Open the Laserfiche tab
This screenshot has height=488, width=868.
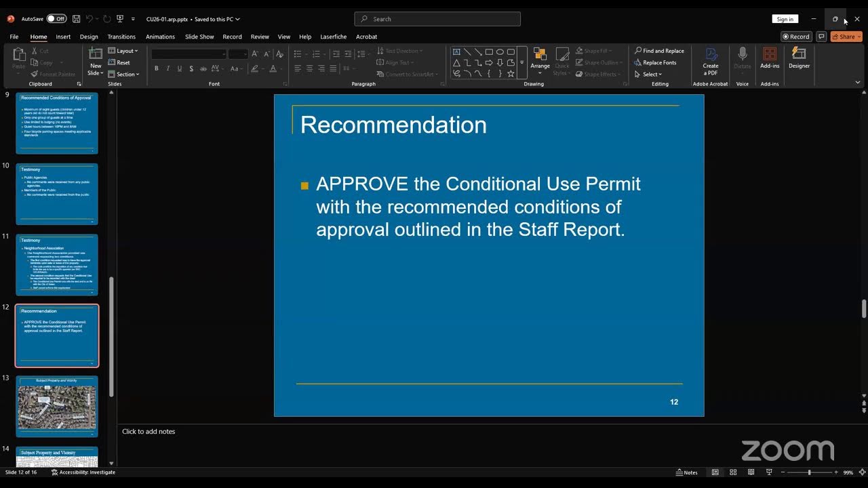tap(333, 37)
